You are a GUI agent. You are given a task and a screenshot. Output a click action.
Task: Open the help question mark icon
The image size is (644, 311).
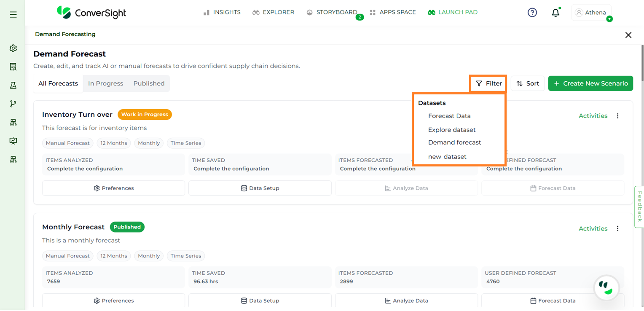click(x=532, y=13)
